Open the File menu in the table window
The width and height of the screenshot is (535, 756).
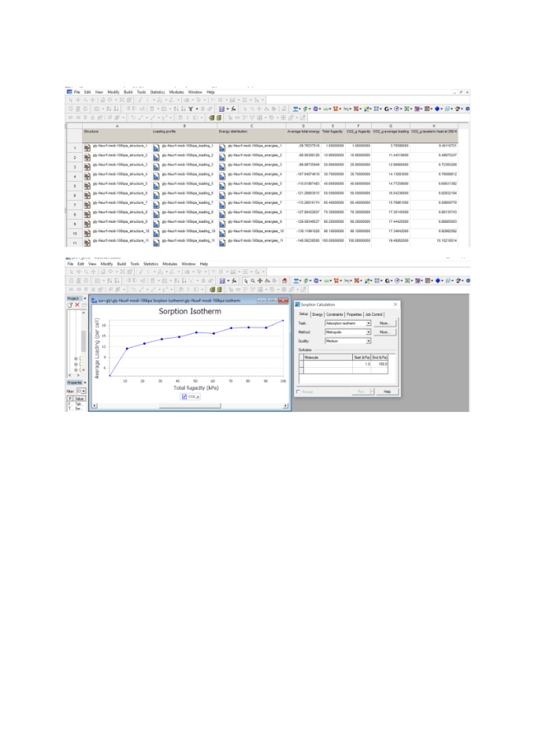[x=77, y=92]
